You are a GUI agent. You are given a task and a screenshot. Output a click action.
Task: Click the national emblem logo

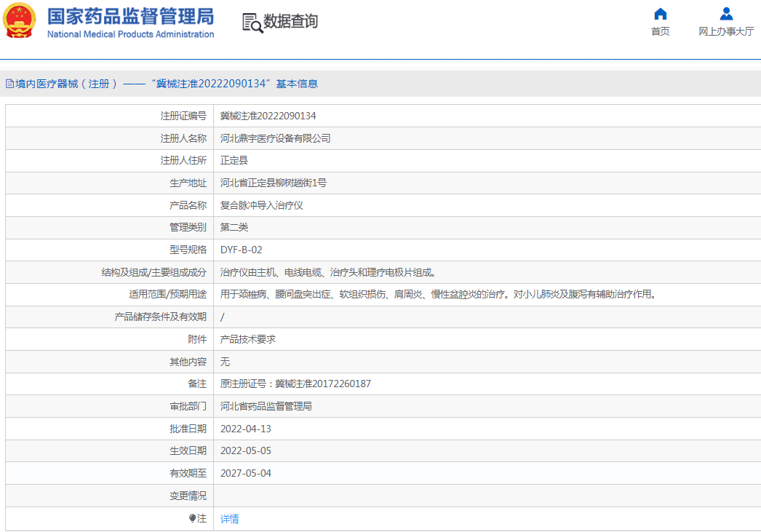[20, 20]
